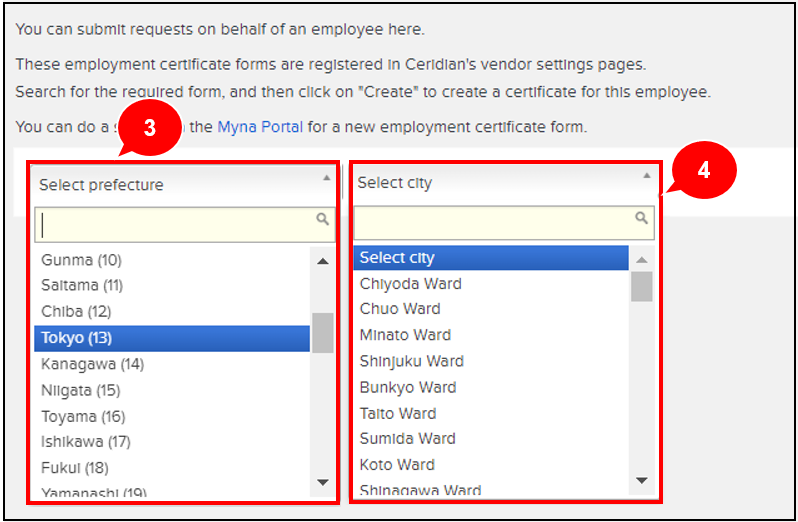The width and height of the screenshot is (798, 522).
Task: Click down arrow of prefecture list scrollbar
Action: tap(323, 482)
